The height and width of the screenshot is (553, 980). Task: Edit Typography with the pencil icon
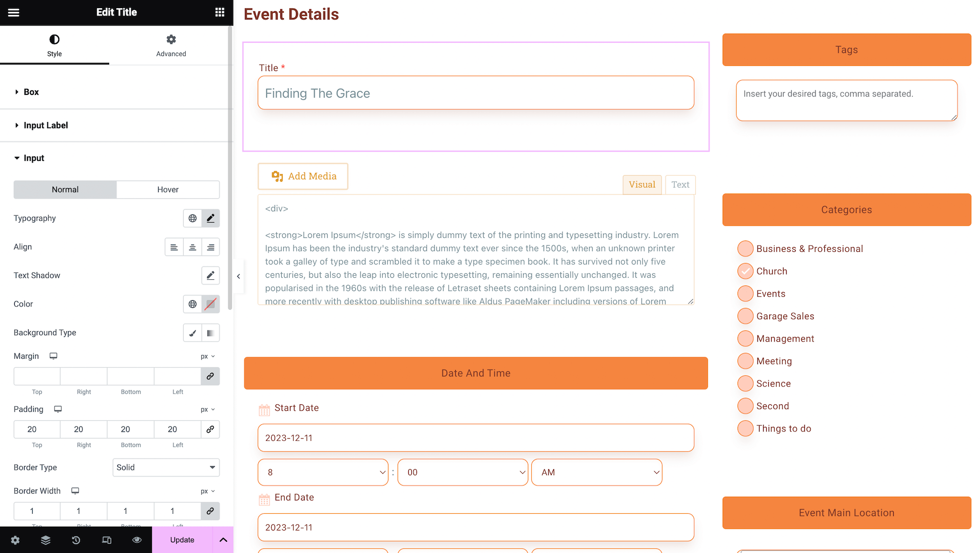[x=210, y=219]
